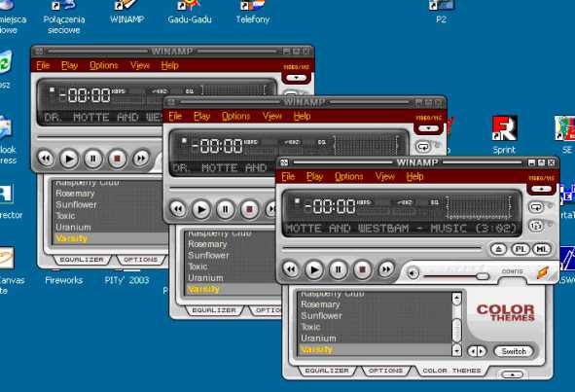
Task: Click Stop in the front Winamp window
Action: [362, 269]
